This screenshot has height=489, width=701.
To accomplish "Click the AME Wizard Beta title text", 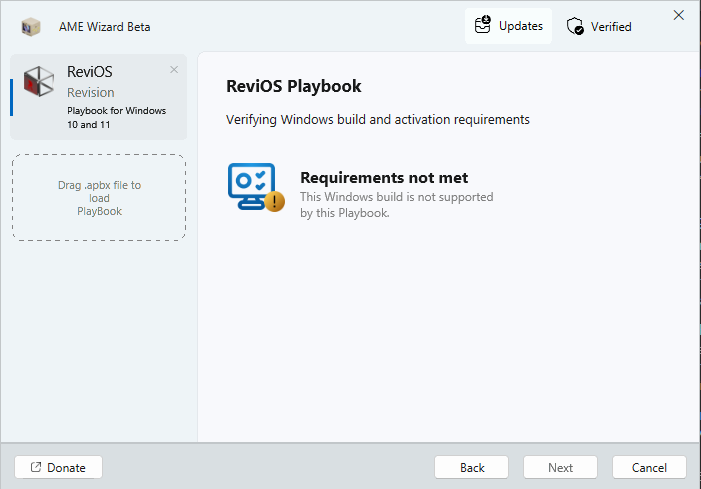I will [x=105, y=27].
